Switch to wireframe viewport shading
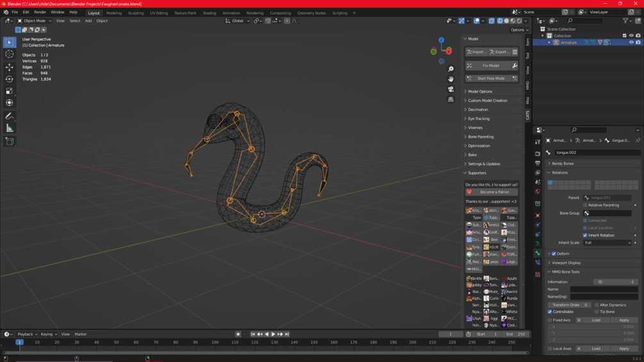The width and height of the screenshot is (644, 362). click(x=500, y=21)
